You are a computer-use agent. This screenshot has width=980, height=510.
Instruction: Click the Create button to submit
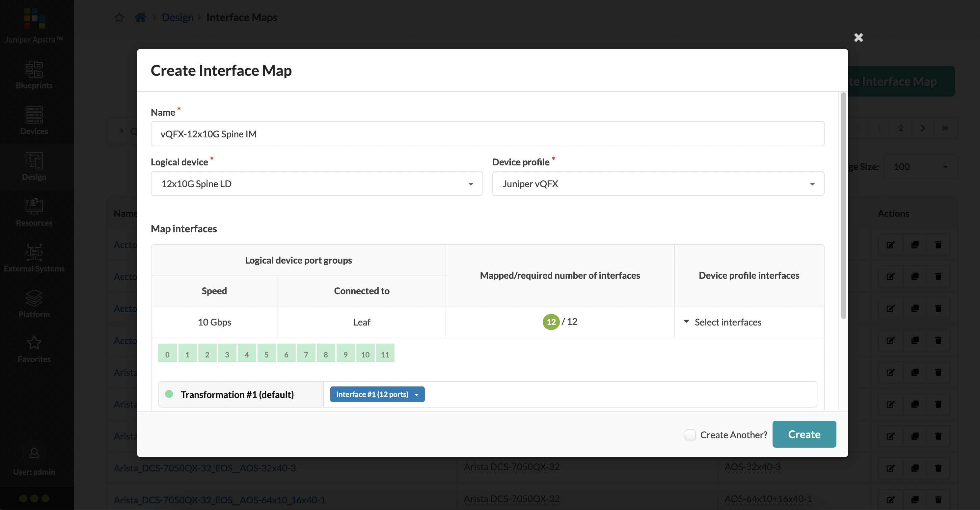tap(804, 434)
